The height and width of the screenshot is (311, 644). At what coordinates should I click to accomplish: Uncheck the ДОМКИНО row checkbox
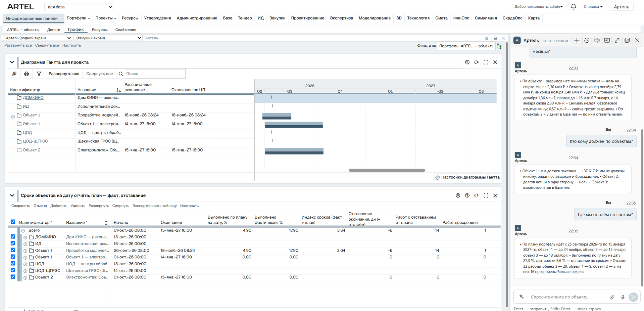tap(13, 237)
